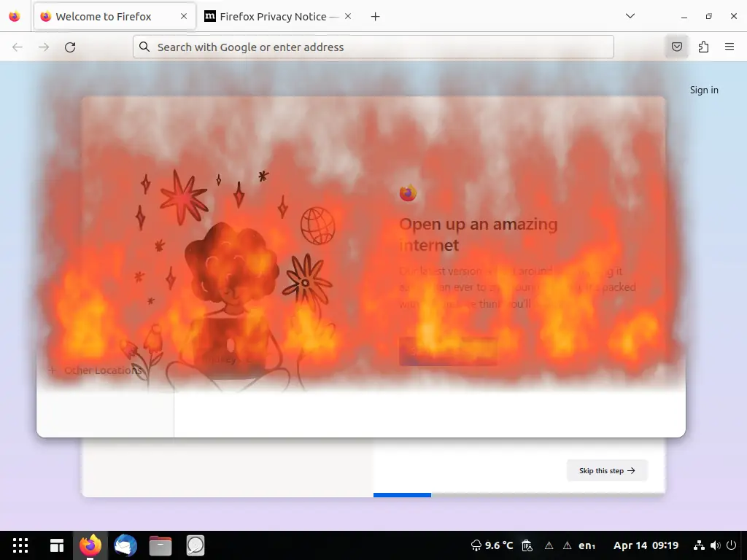Click the trash indicator in the system tray
This screenshot has width=747, height=560.
click(x=527, y=545)
